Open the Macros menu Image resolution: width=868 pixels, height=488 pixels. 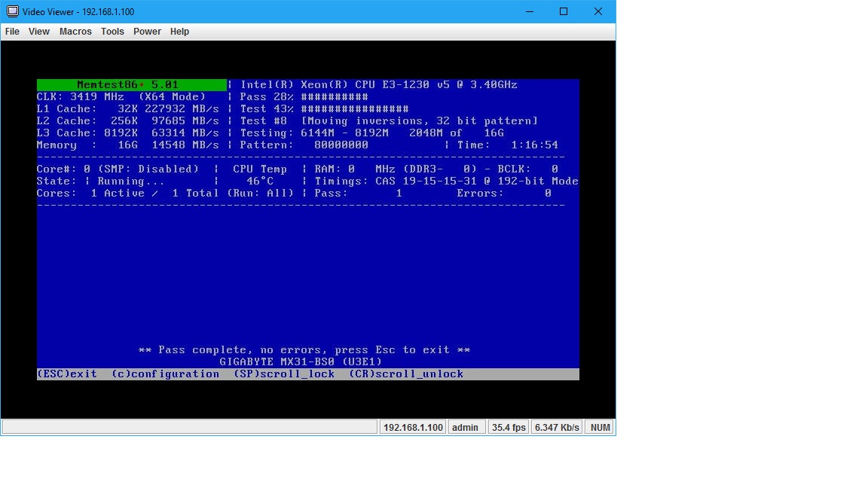point(75,32)
